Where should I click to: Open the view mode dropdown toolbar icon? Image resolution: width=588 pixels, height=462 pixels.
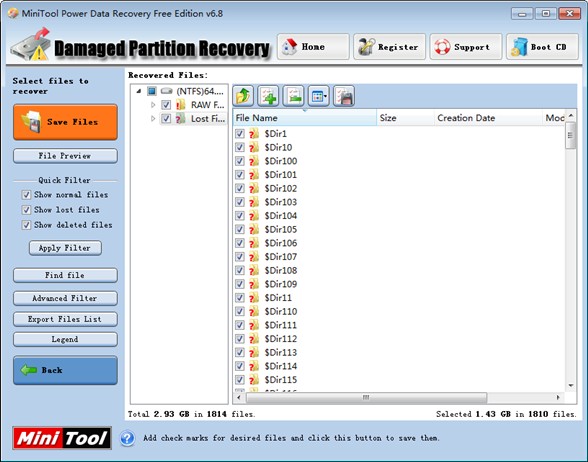pos(318,96)
